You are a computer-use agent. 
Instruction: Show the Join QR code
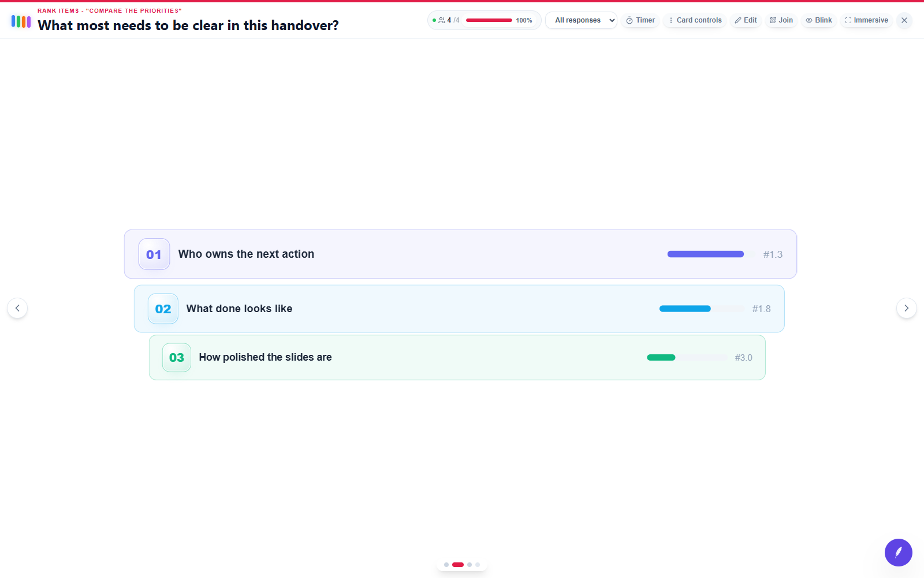click(x=781, y=20)
